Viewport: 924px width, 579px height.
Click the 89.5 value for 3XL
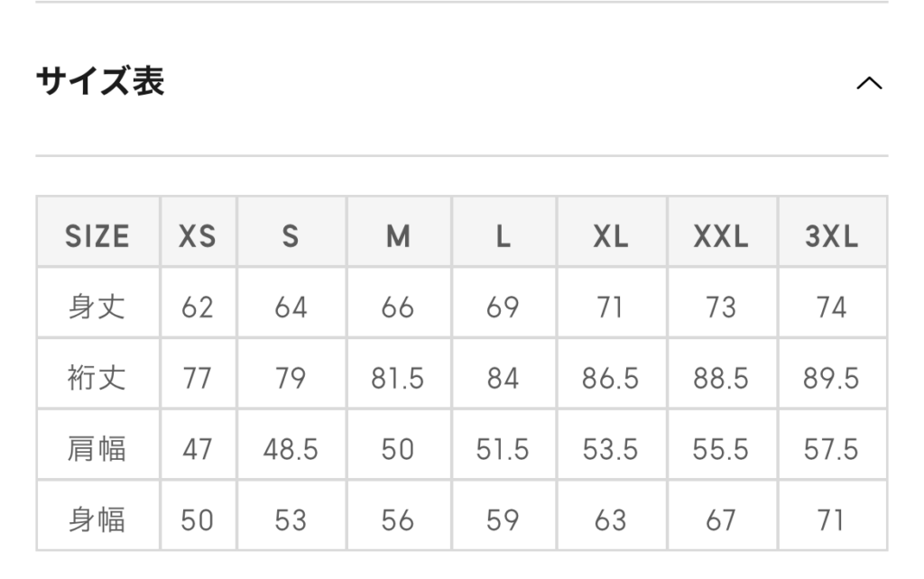point(831,378)
